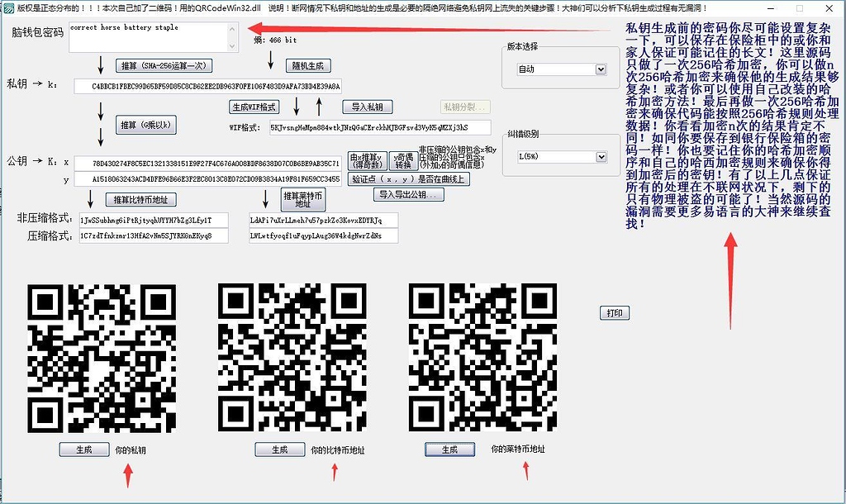Click the 推算莱特币地址 button
Viewport: 846px width, 504px height.
(303, 199)
